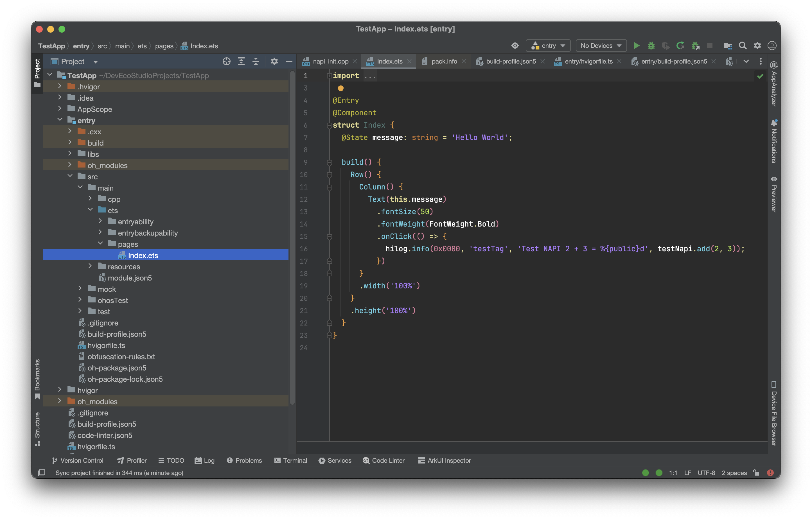Click the Apply Changes reload icon
The height and width of the screenshot is (520, 812).
pos(680,46)
